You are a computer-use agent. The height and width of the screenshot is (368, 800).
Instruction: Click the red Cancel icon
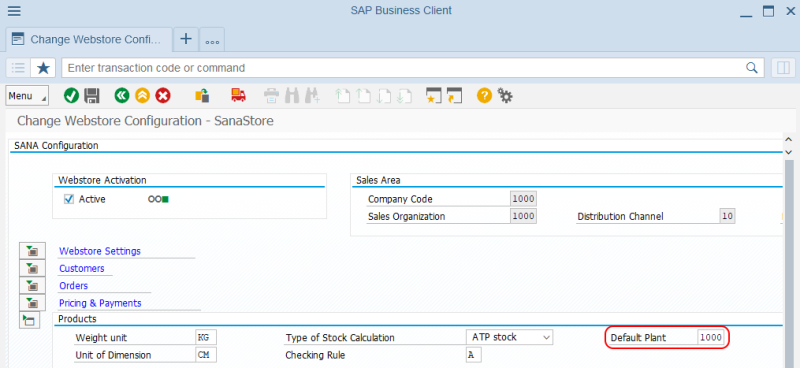pyautogui.click(x=163, y=95)
